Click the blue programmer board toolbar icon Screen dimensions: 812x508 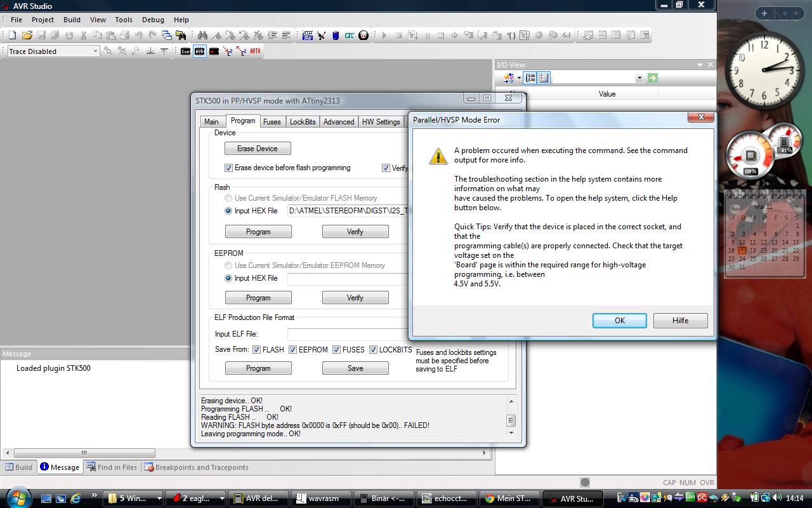coord(308,36)
